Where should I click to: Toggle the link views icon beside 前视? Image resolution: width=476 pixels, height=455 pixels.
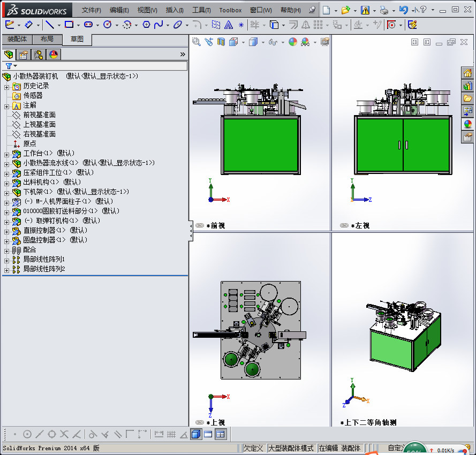(x=199, y=225)
